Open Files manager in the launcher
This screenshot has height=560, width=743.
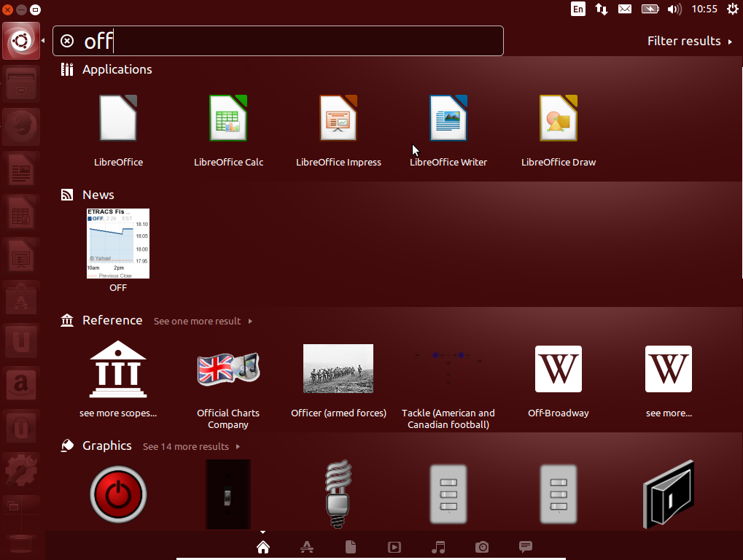pyautogui.click(x=21, y=85)
